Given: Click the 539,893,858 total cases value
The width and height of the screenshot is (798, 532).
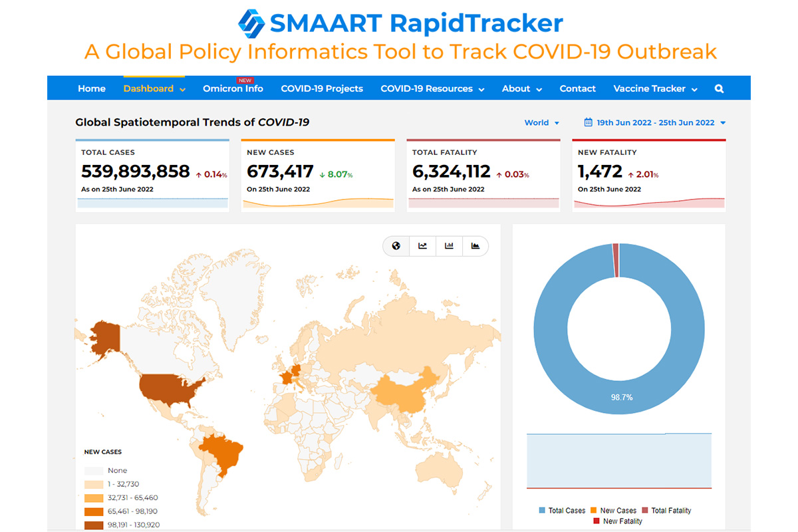Looking at the screenshot, I should [136, 172].
